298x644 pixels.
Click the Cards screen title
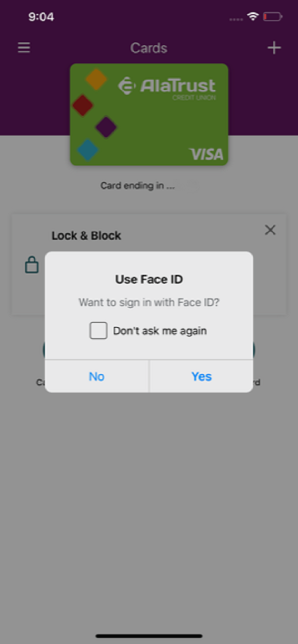coord(149,48)
